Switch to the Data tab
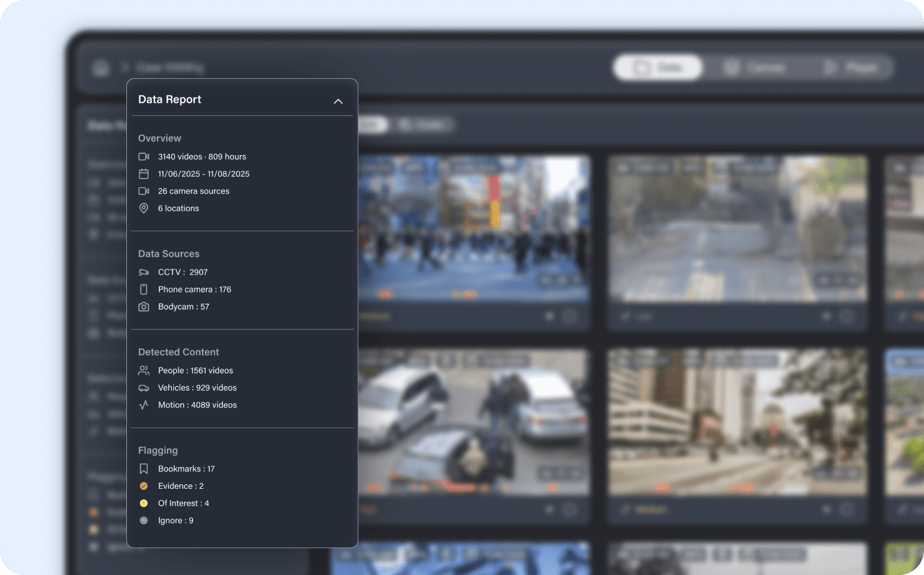This screenshot has width=924, height=575. coord(658,67)
